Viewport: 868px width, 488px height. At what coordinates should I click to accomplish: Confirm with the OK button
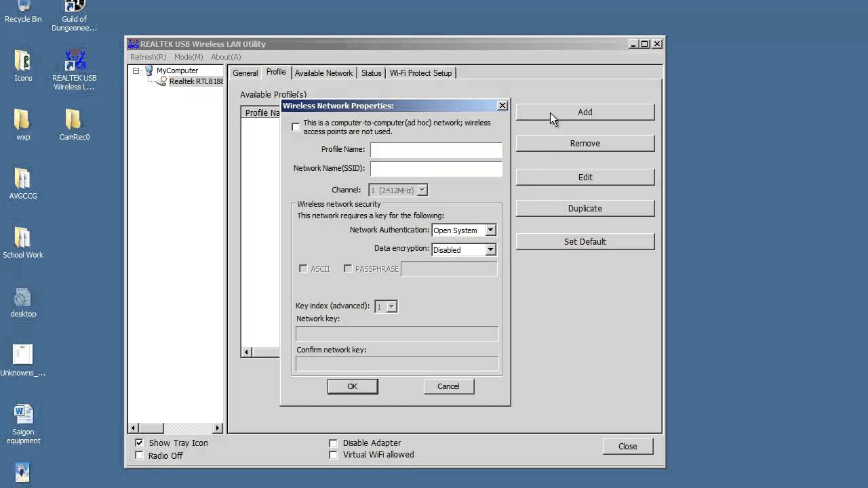click(353, 386)
